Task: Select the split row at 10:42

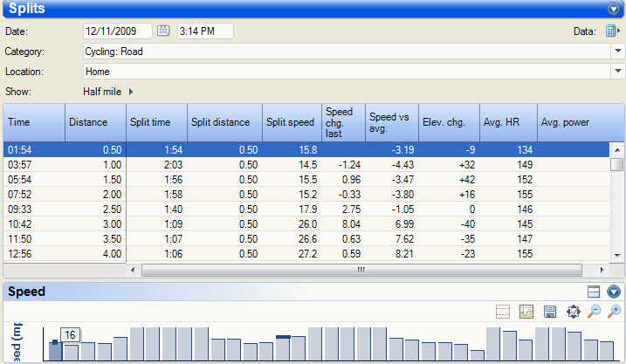Action: [x=306, y=224]
